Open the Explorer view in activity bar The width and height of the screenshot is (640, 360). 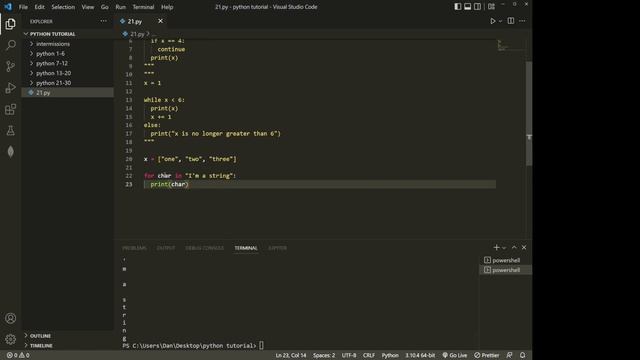click(11, 24)
